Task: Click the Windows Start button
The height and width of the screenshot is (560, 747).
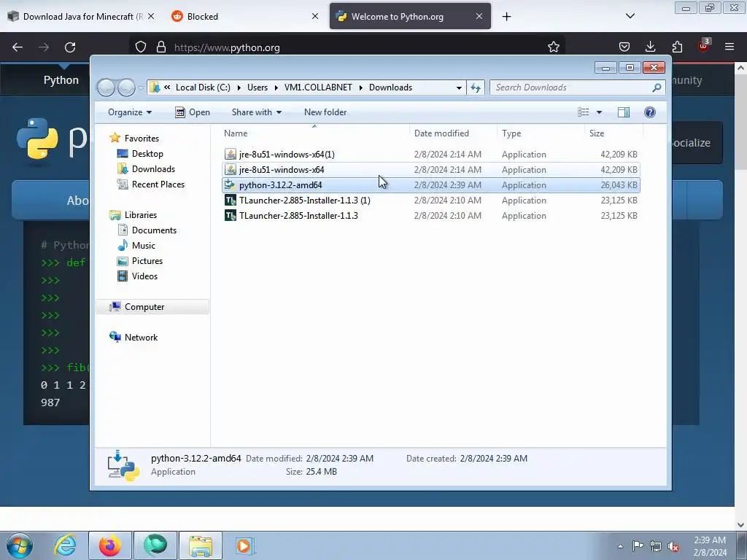Action: click(x=20, y=545)
